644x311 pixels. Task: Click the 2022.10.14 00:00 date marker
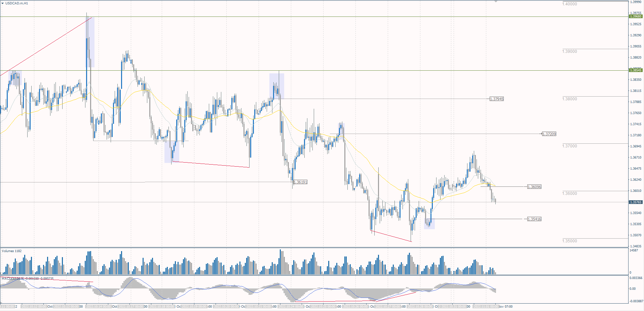tap(98, 307)
